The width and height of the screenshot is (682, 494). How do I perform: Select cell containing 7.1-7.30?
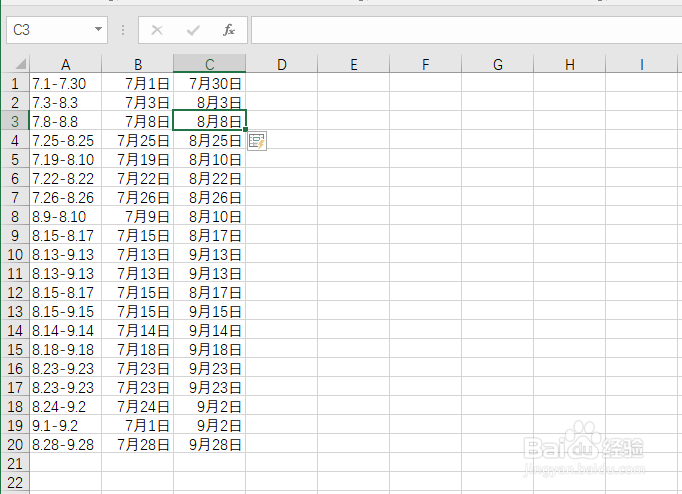[x=65, y=83]
